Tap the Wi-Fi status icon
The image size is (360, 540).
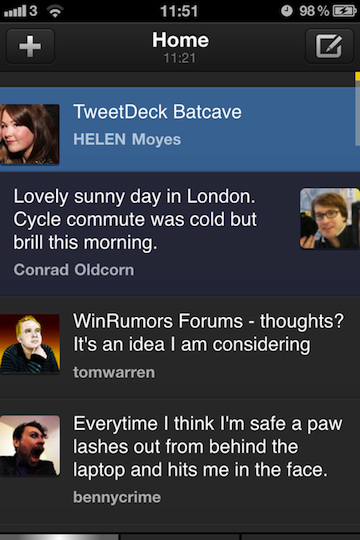(x=55, y=11)
